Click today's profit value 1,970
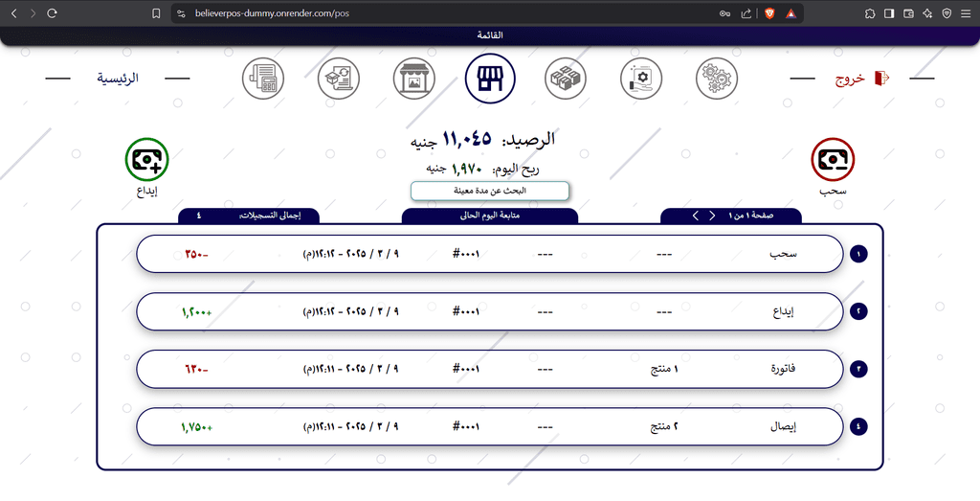980x501 pixels. click(x=467, y=169)
